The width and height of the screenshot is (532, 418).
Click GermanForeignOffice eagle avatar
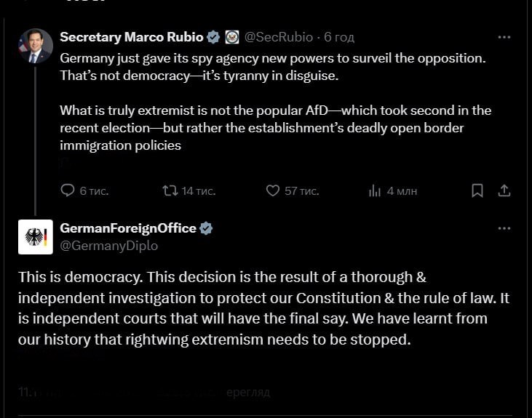35,237
